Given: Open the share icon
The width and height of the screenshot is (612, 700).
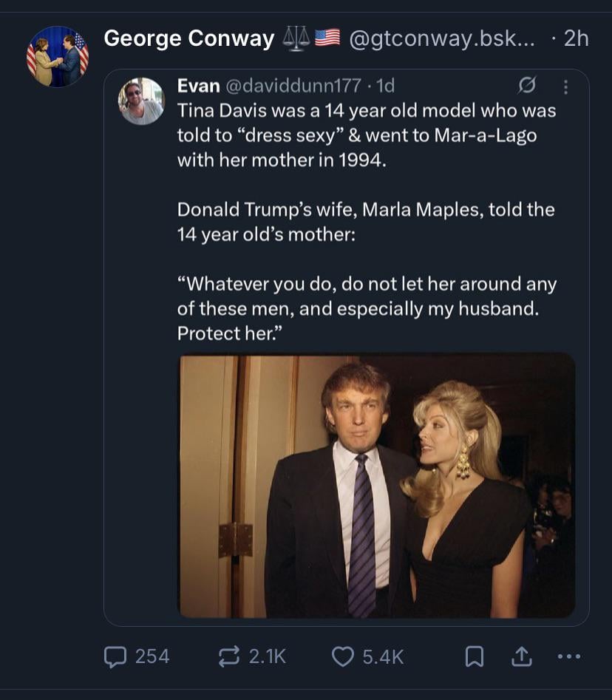Looking at the screenshot, I should click(x=522, y=656).
